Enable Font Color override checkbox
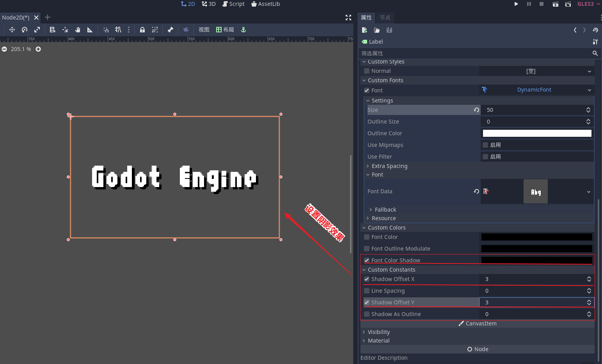The width and height of the screenshot is (602, 364). coord(367,237)
